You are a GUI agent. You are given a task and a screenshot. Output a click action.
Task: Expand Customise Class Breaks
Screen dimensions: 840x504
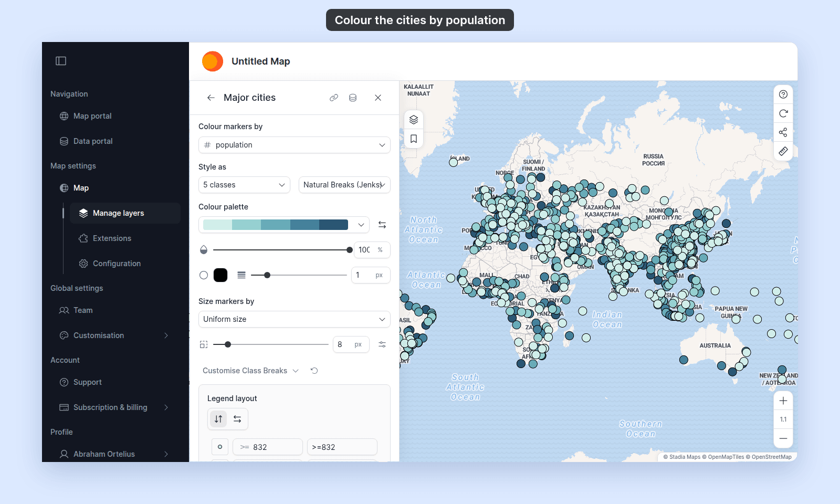250,371
